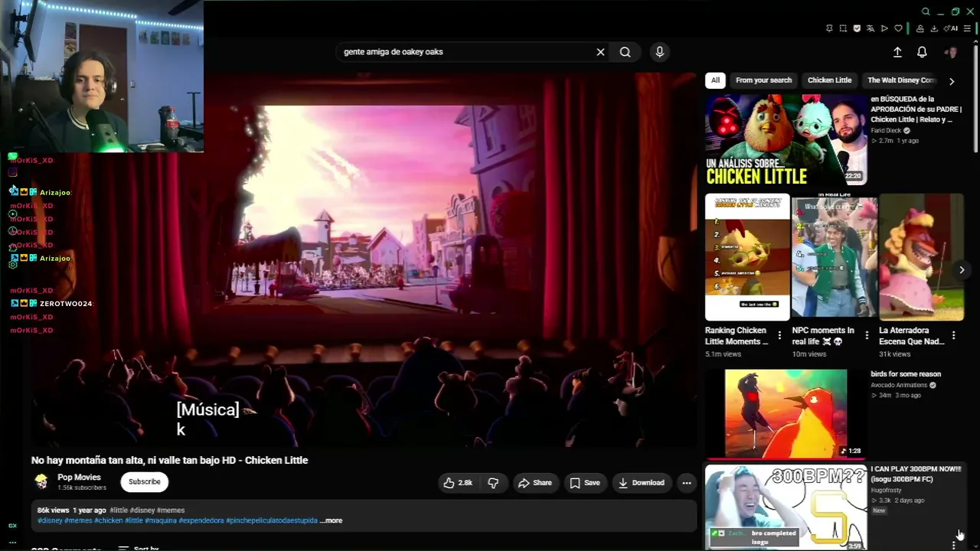The height and width of the screenshot is (551, 980).
Task: Clear the search query with the X
Action: pyautogui.click(x=600, y=52)
